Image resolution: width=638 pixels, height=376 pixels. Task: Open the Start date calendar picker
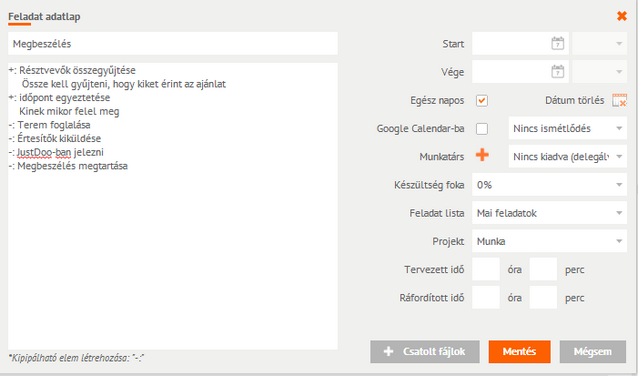[557, 44]
